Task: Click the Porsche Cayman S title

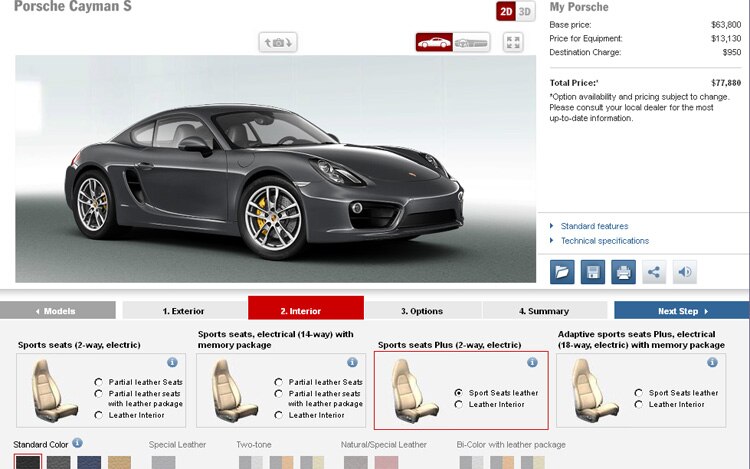Action: [x=73, y=6]
